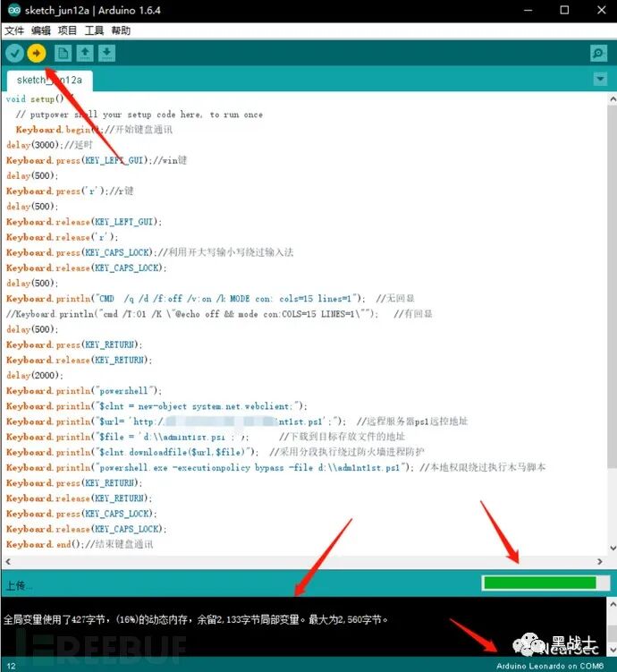This screenshot has width=617, height=672.
Task: Click the 全局变量使用了427字节 console message
Action: click(196, 620)
